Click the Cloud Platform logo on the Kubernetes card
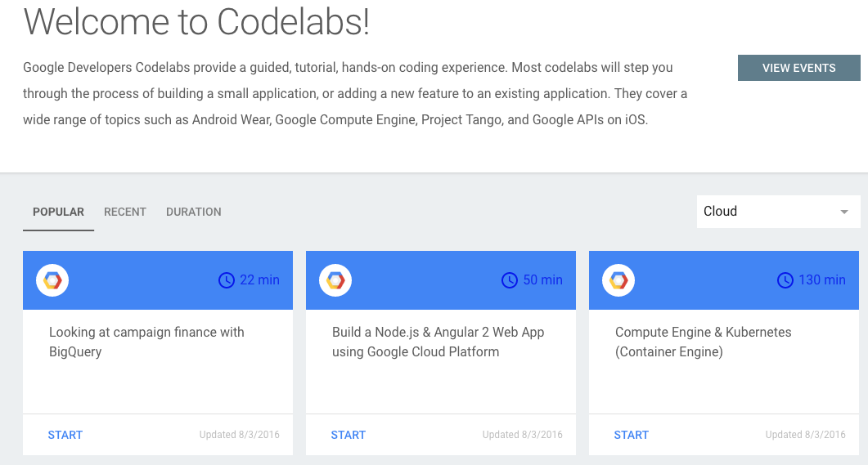This screenshot has width=868, height=465. point(618,280)
